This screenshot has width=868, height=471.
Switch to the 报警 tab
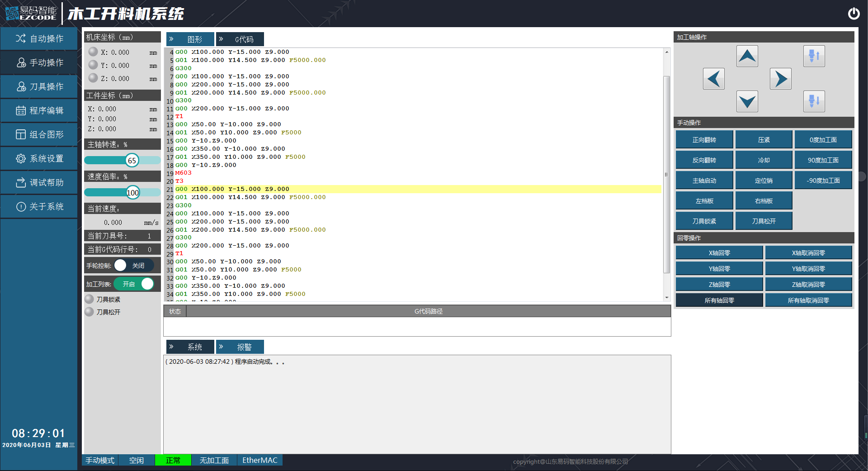pos(240,347)
